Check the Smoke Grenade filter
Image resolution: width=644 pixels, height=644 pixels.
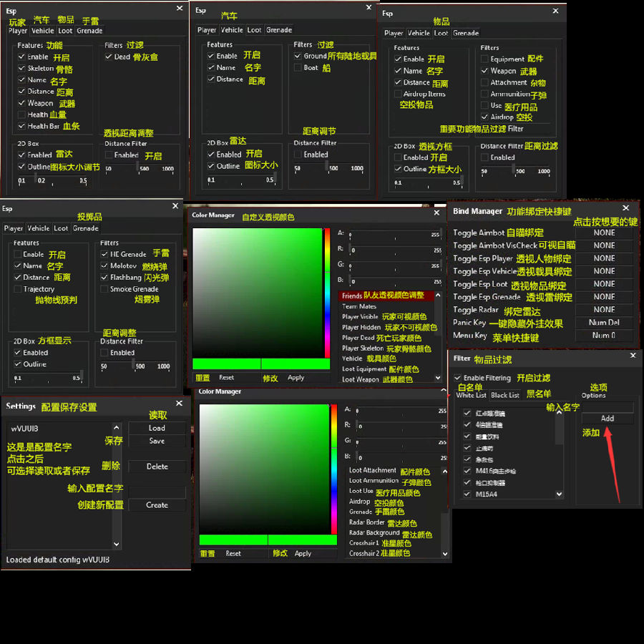click(104, 289)
